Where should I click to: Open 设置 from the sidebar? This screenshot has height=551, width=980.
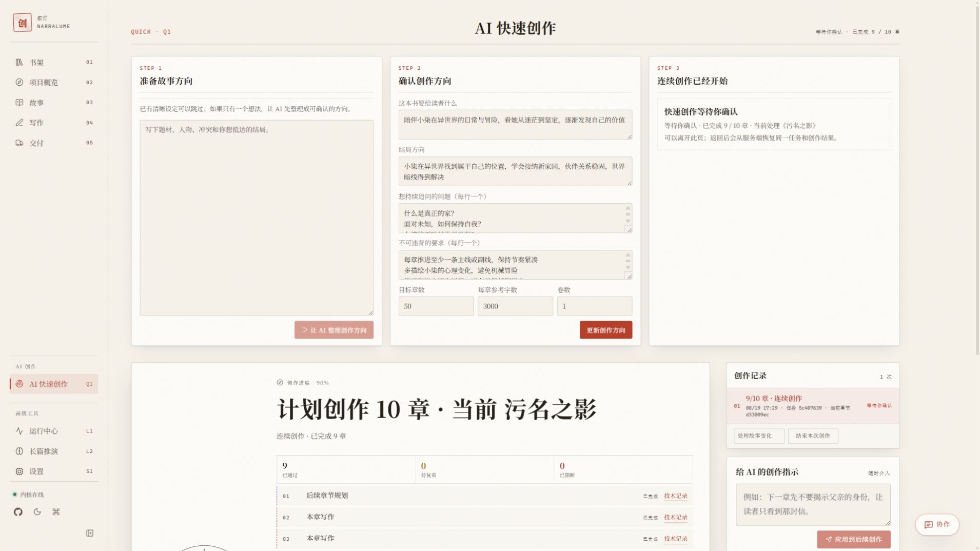[54, 471]
